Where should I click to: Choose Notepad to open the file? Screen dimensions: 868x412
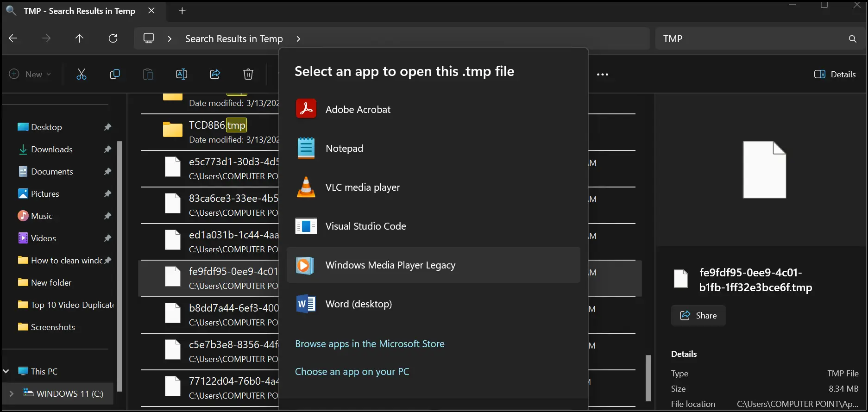pyautogui.click(x=433, y=148)
